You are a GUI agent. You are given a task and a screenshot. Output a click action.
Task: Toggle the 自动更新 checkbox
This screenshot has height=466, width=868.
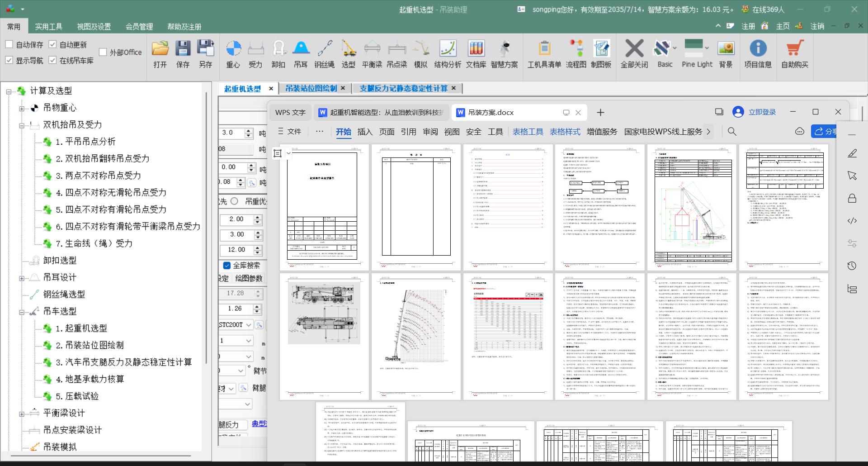[x=52, y=44]
